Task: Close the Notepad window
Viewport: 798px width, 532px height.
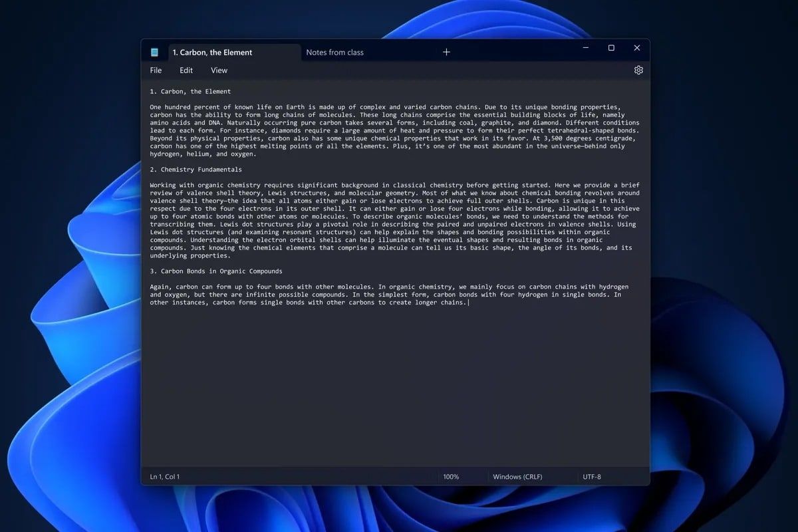Action: (x=636, y=48)
